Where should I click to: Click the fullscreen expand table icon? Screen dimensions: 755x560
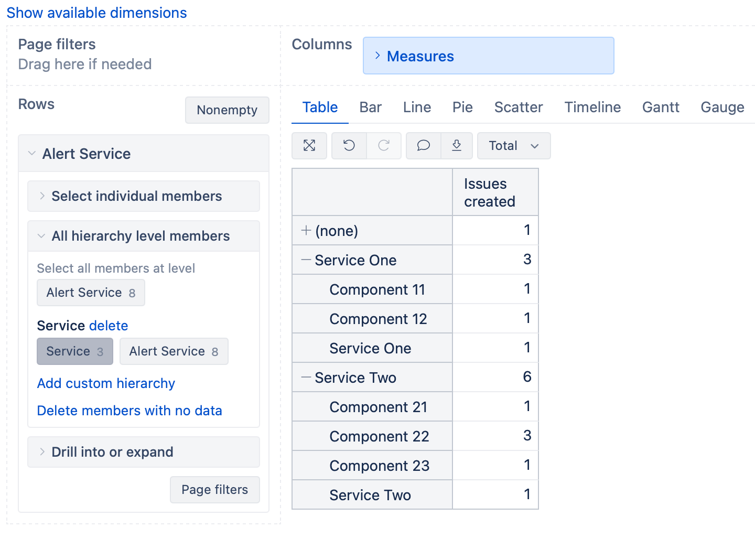(x=309, y=146)
